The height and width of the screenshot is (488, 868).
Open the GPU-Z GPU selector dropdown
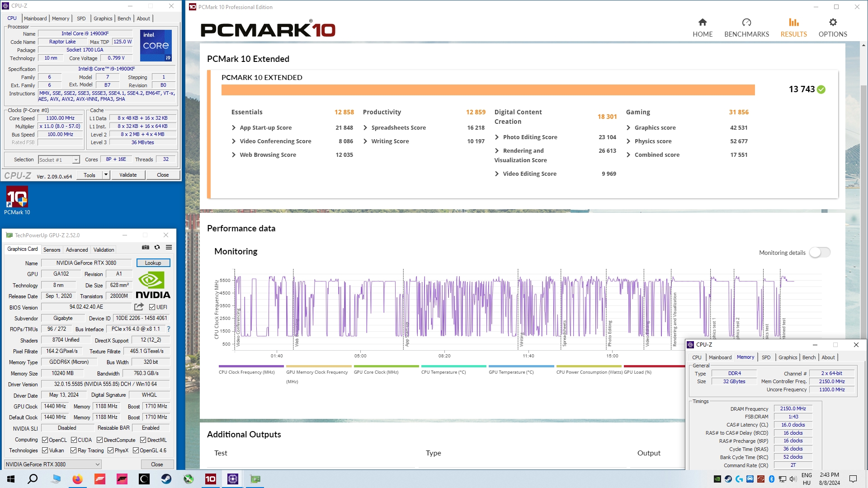click(x=53, y=465)
